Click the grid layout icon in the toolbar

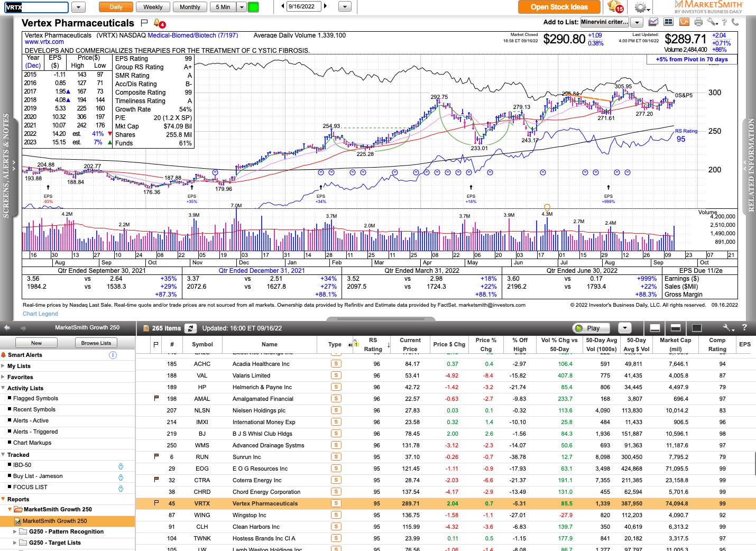click(668, 22)
